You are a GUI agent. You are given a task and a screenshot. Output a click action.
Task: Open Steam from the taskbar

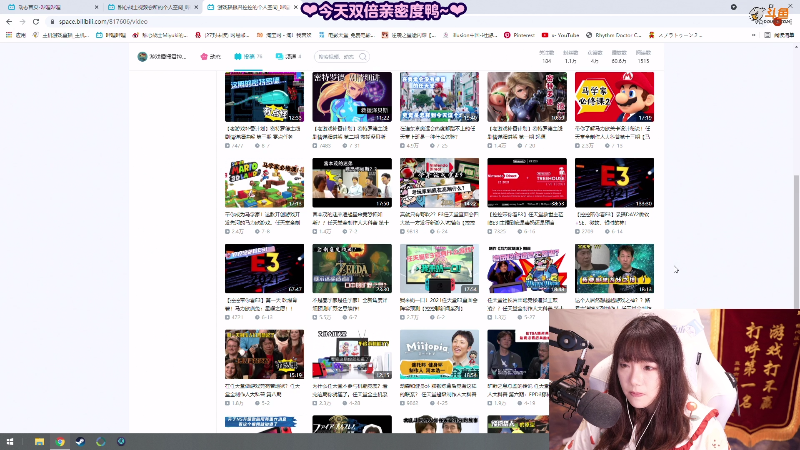[80, 442]
